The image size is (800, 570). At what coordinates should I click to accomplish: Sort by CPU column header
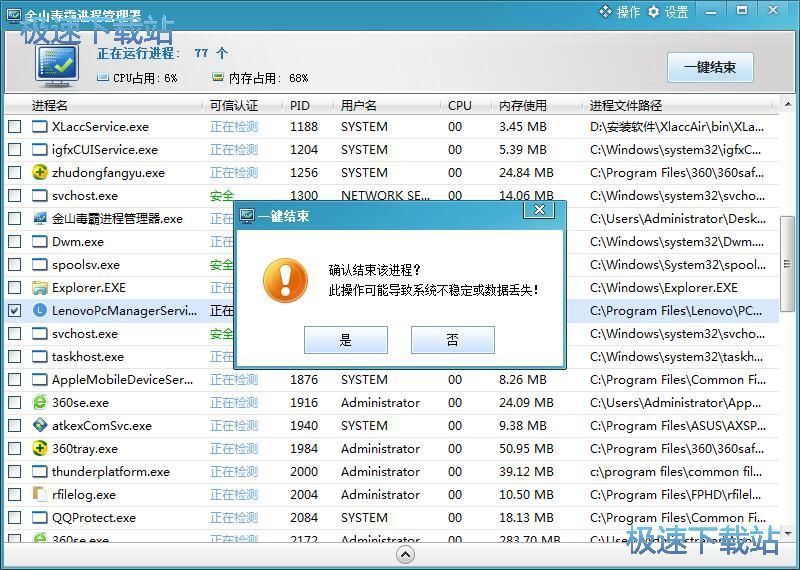click(460, 106)
